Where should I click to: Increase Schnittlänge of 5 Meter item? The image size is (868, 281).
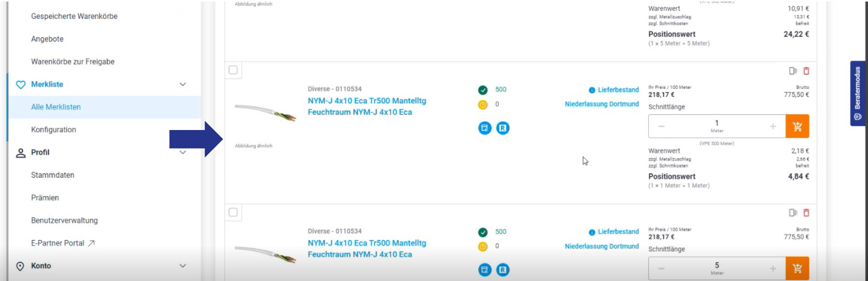click(x=773, y=268)
